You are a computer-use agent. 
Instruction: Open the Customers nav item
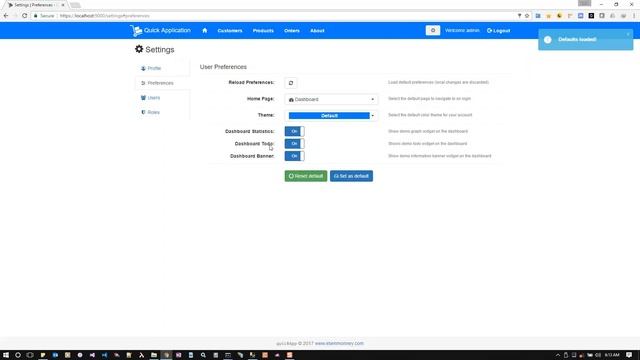tap(230, 31)
